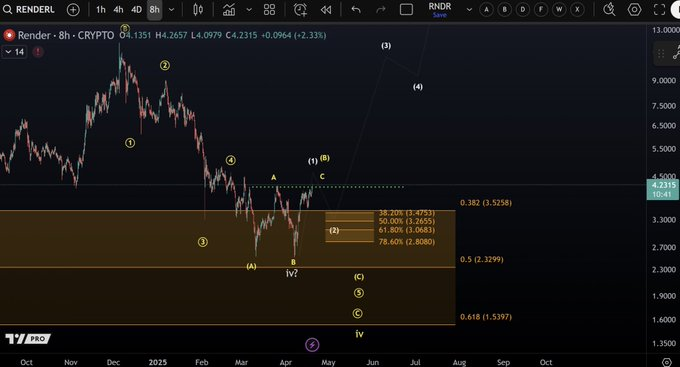Viewport: 680px width, 367px height.
Task: Open the candlestick chart type selector
Action: pyautogui.click(x=198, y=10)
